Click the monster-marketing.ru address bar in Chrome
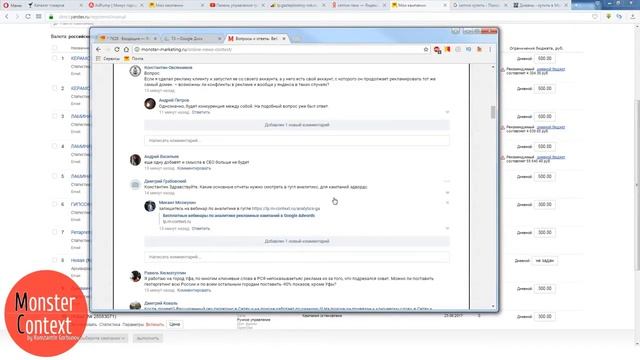This screenshot has width=640, height=360. click(x=278, y=49)
